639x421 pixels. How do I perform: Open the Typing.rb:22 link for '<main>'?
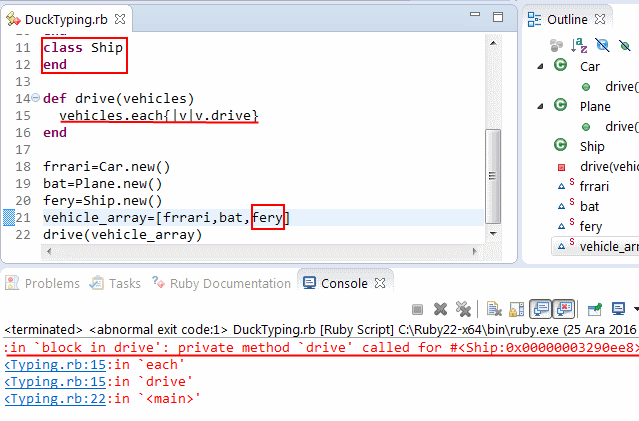[x=55, y=398]
